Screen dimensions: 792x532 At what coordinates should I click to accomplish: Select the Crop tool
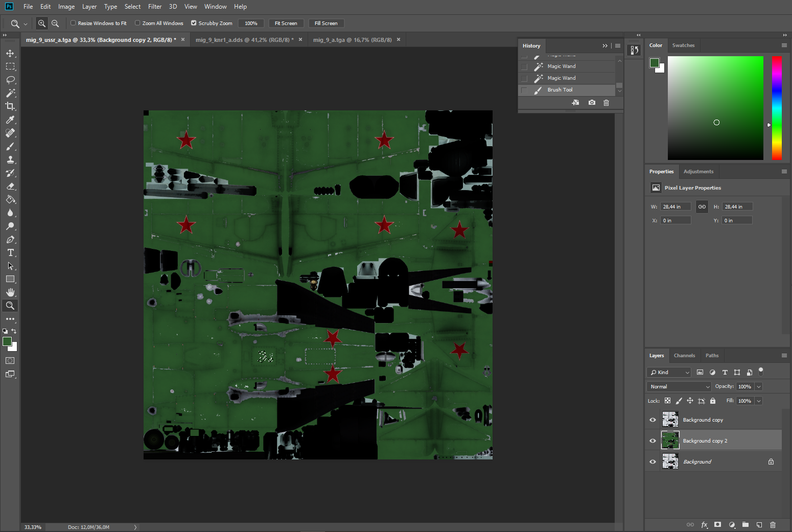[10, 106]
